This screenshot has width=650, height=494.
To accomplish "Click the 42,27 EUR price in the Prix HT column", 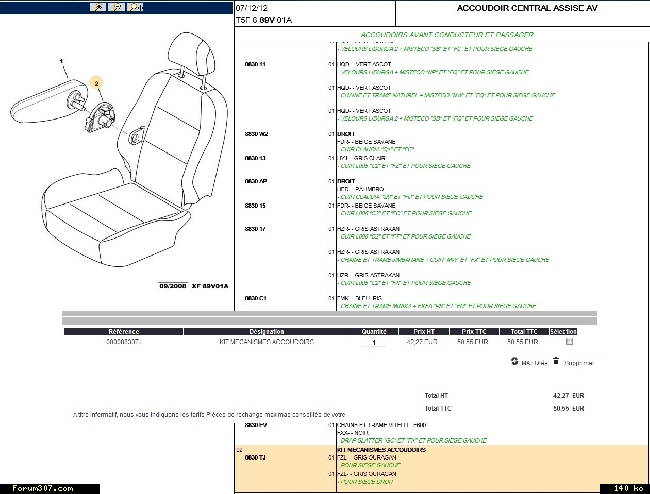I will (x=422, y=342).
